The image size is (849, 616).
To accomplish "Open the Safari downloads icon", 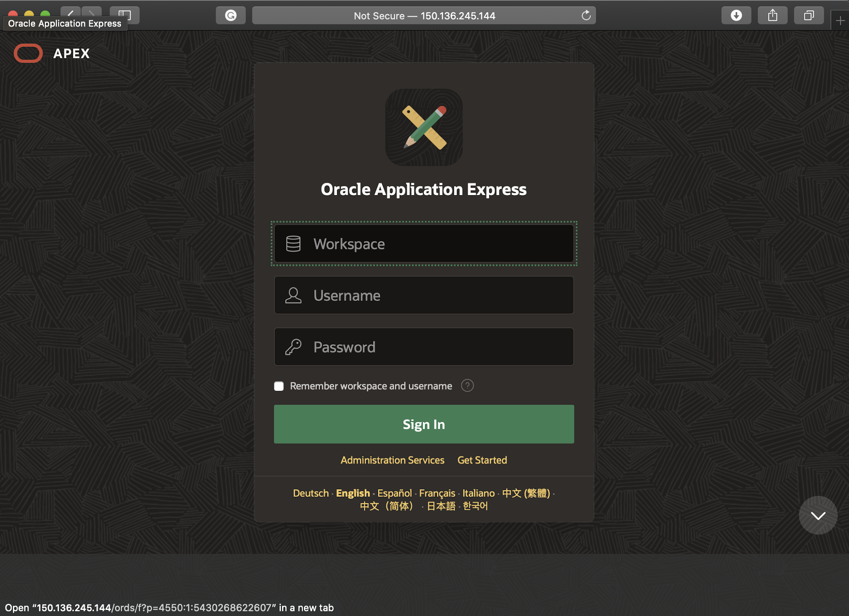I will click(736, 16).
